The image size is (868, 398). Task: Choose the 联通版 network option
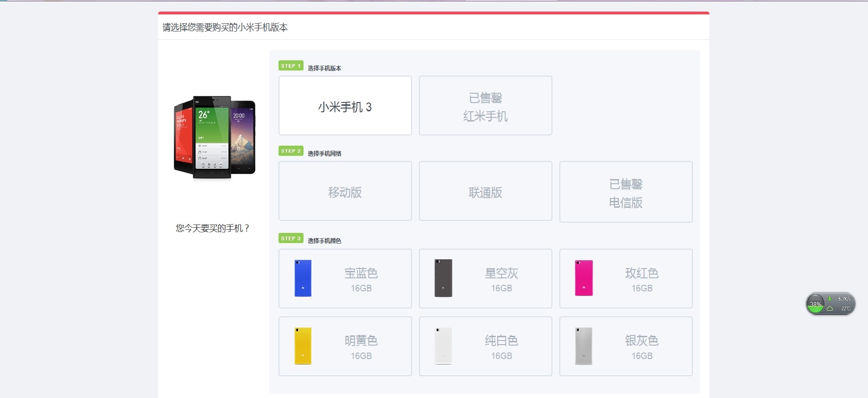point(486,191)
